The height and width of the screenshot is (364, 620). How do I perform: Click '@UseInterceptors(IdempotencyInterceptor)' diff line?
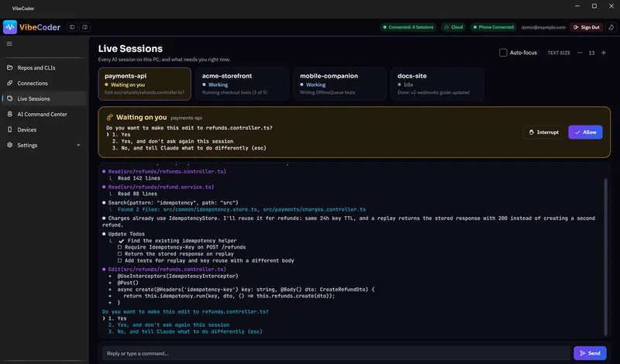pyautogui.click(x=177, y=276)
